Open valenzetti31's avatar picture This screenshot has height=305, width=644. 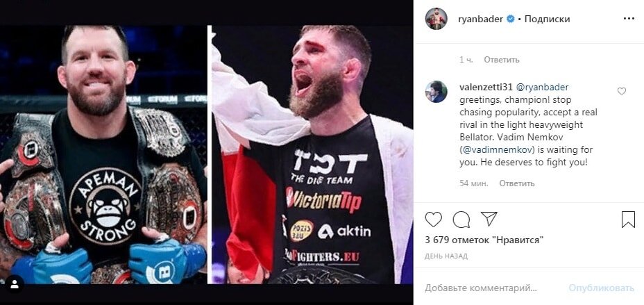436,91
